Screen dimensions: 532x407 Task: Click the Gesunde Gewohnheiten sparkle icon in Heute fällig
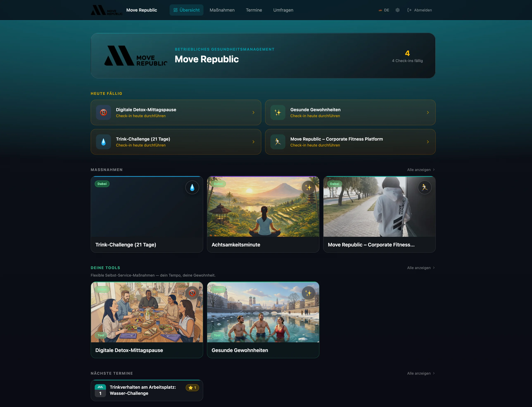tap(278, 112)
